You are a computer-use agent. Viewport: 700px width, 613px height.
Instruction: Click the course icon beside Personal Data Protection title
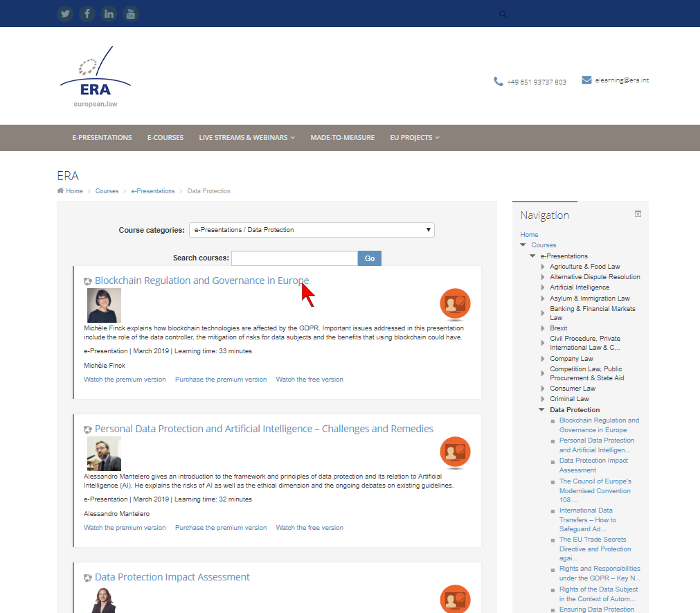click(88, 429)
